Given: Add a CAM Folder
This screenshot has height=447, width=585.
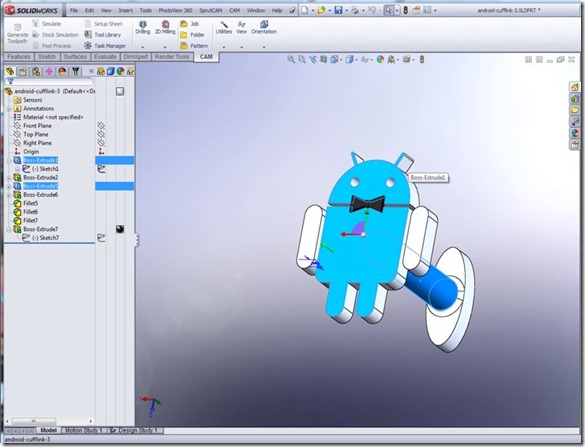Looking at the screenshot, I should point(192,35).
